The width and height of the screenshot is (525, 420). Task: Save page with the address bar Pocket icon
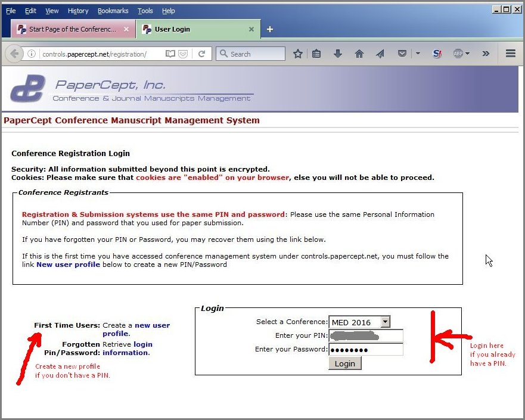(x=183, y=54)
